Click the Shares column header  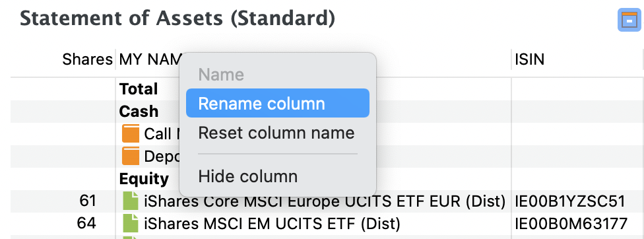(88, 59)
